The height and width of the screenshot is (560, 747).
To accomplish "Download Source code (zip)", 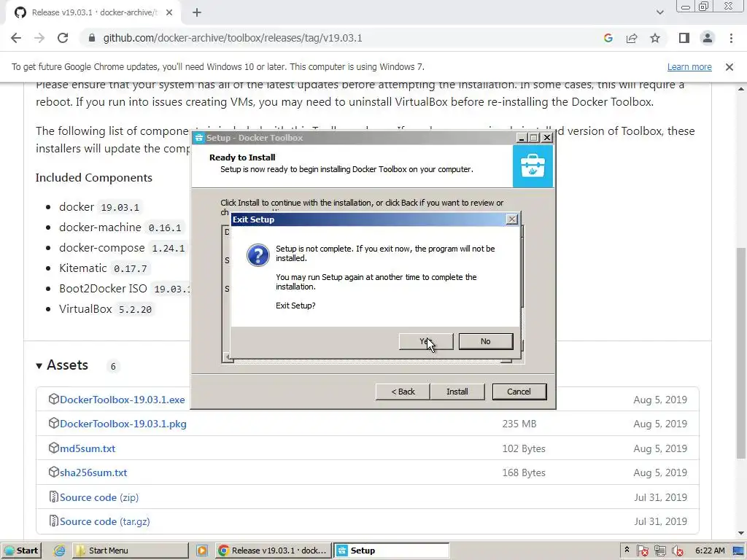I will point(99,497).
